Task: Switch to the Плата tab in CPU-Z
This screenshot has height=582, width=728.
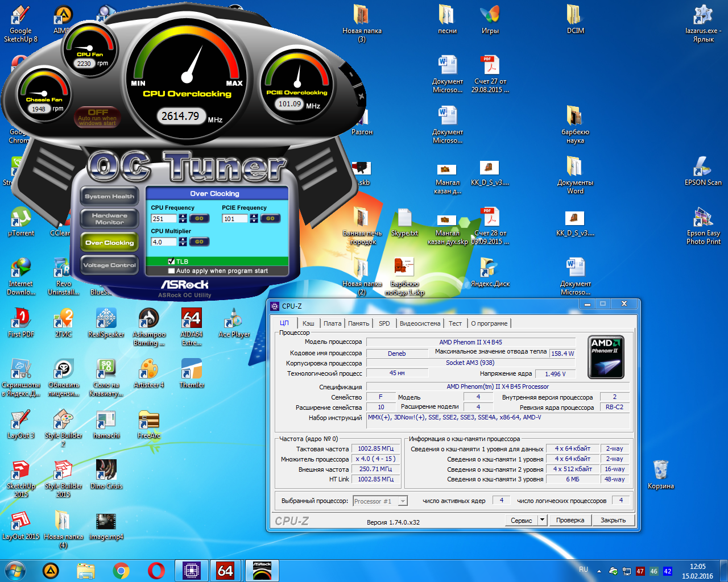Action: pos(333,323)
